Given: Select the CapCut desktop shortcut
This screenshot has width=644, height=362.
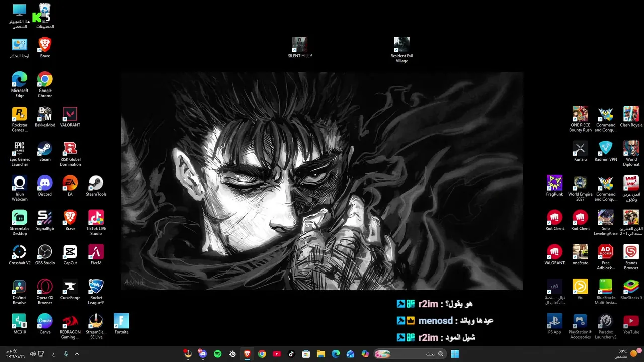Looking at the screenshot, I should (70, 255).
